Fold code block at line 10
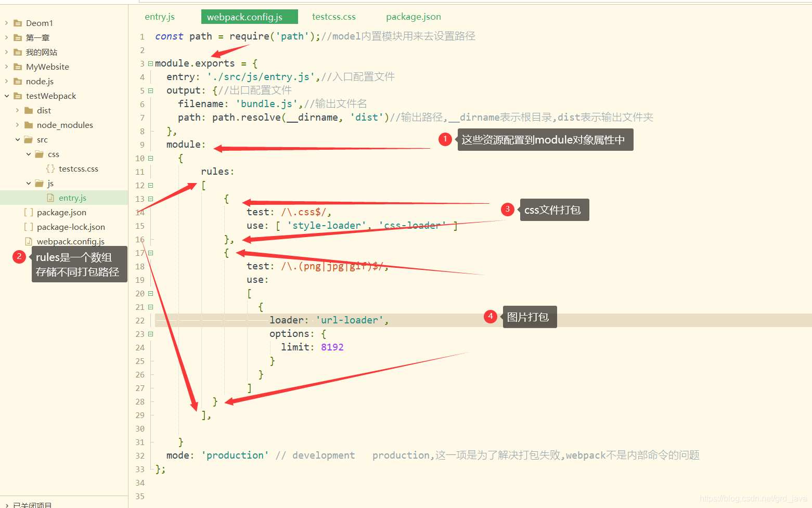 [x=150, y=158]
